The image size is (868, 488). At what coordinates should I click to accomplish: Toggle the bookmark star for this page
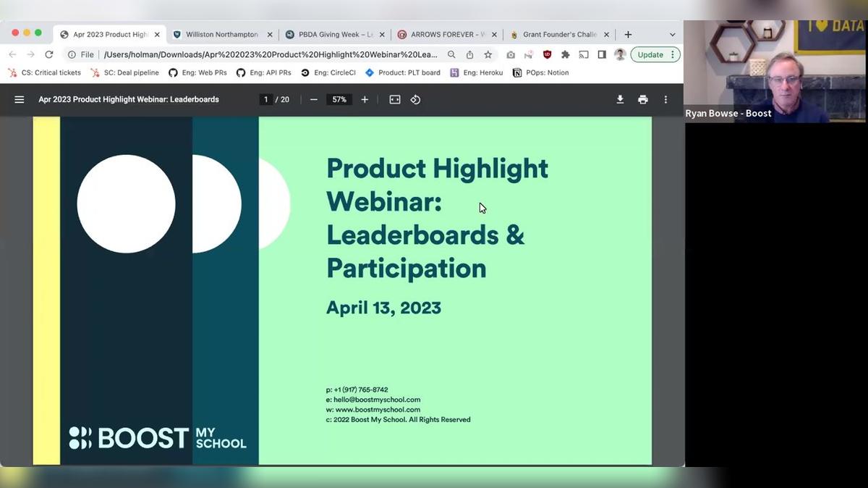pos(488,54)
